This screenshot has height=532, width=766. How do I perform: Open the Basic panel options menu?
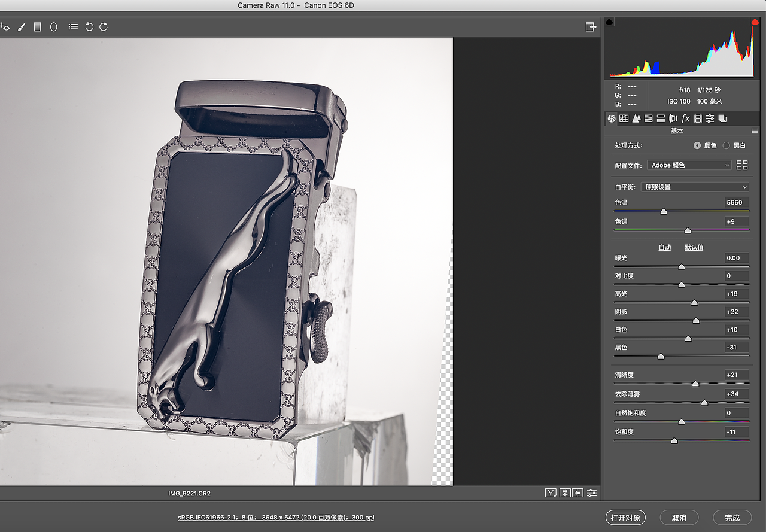[755, 131]
